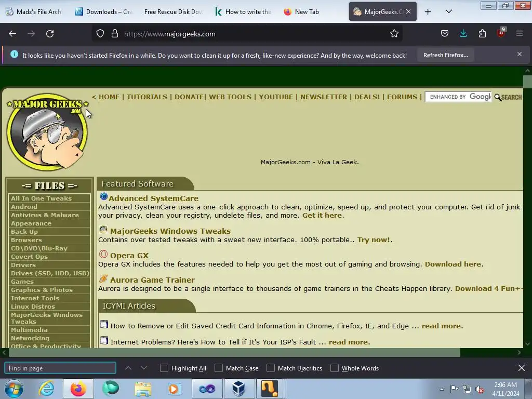
Task: Open the Advanced SystemCare link
Action: point(153,198)
